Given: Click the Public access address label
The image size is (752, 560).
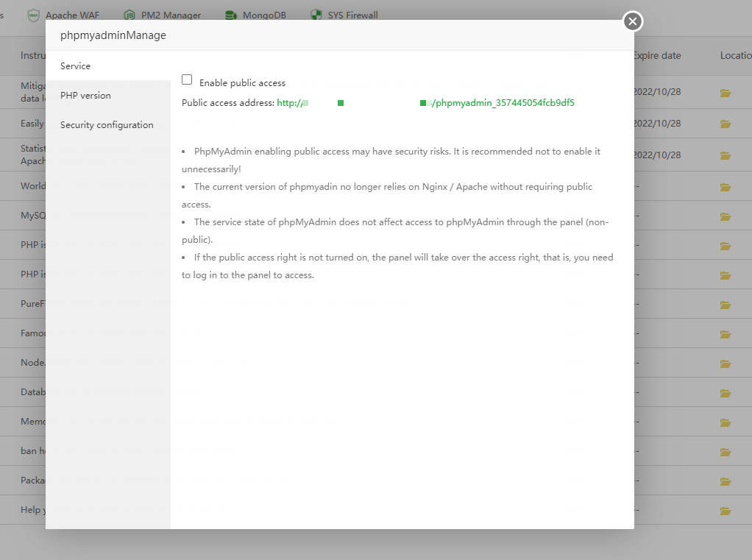Looking at the screenshot, I should click(x=228, y=102).
